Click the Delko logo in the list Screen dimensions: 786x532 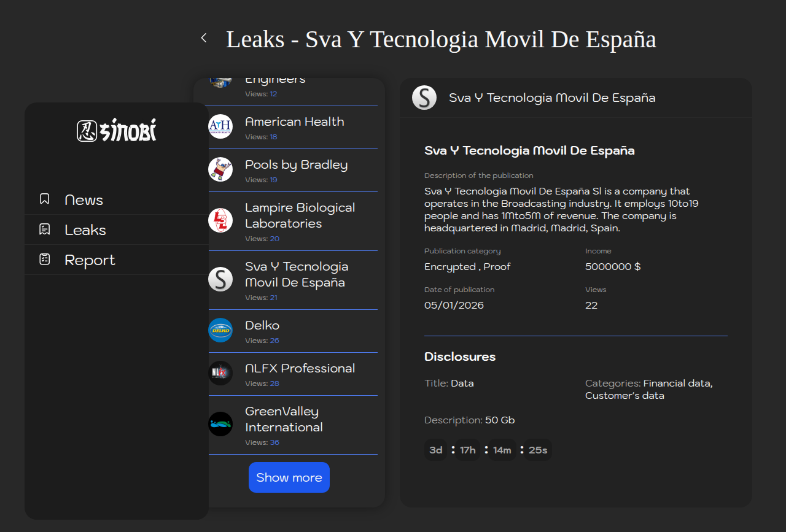click(220, 330)
